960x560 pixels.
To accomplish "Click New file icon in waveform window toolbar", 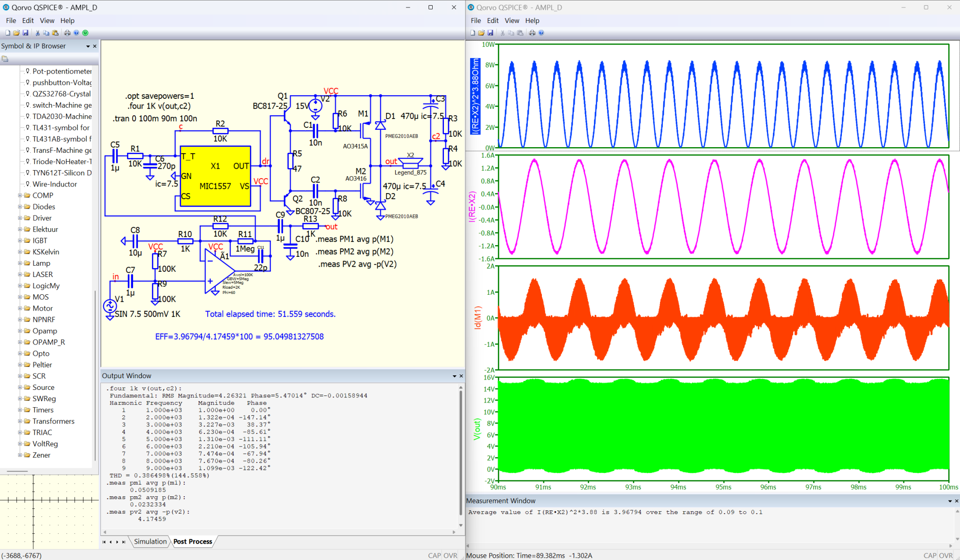I will pyautogui.click(x=472, y=33).
